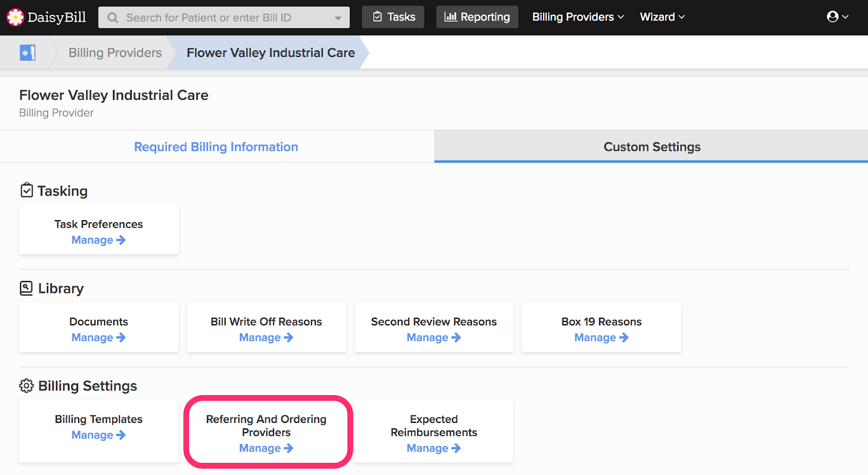Screen dimensions: 868x475
Task: Click the DaisyBill flower logo
Action: (15, 17)
